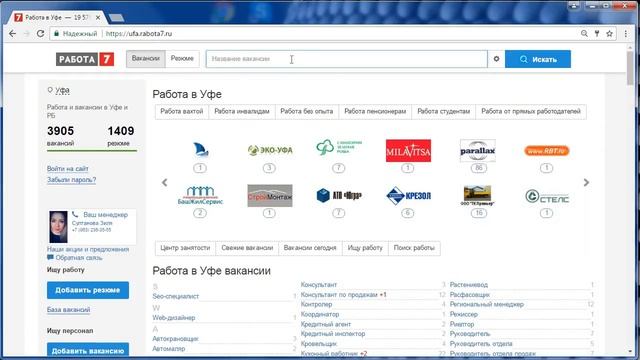
Task: Click the page vertical scrollbar thumb
Action: pos(631,67)
